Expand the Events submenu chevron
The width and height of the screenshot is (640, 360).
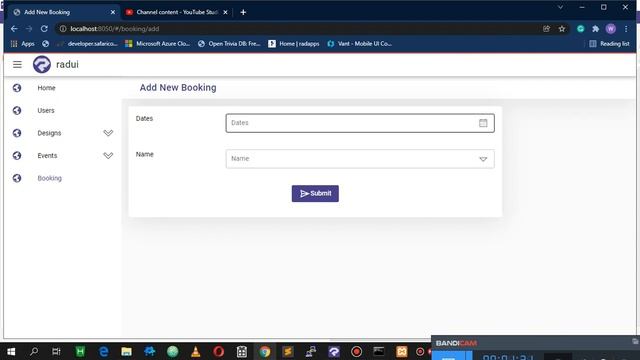(108, 156)
